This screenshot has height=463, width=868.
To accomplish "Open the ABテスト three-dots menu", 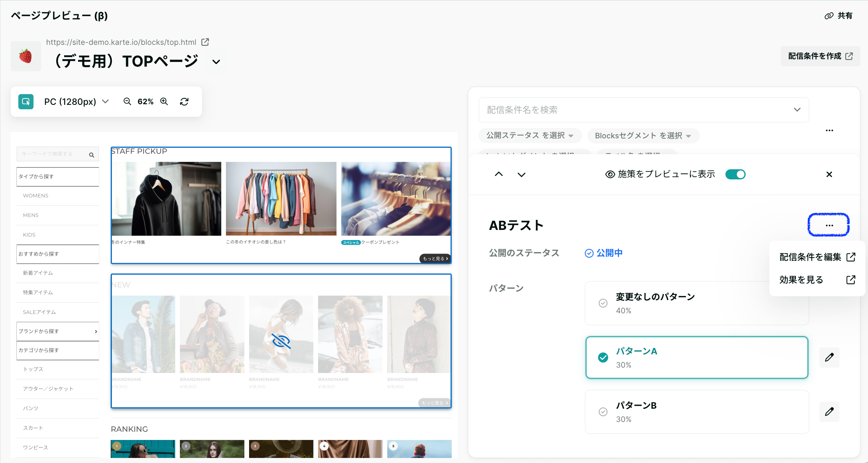I will (x=829, y=225).
